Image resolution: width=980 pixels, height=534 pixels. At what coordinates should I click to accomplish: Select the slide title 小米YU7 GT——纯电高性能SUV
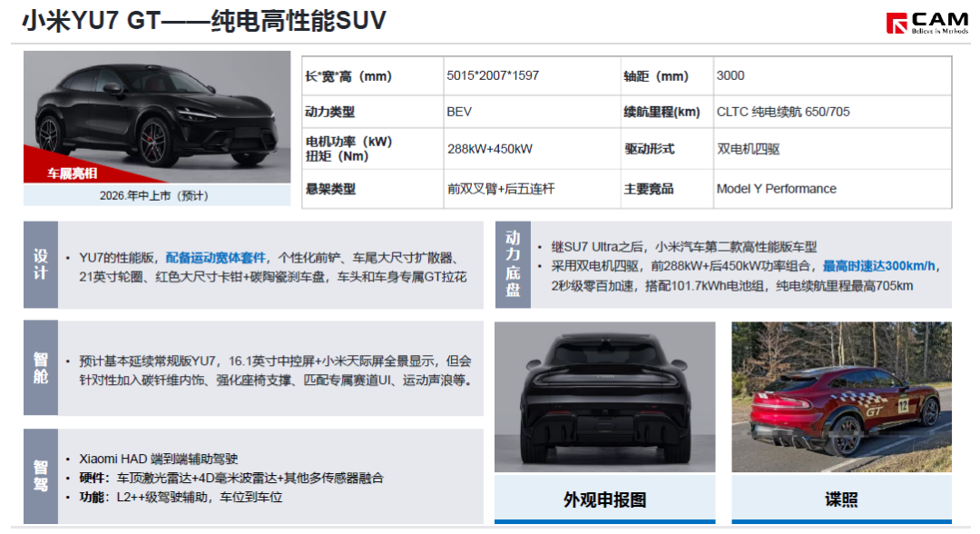(x=204, y=21)
